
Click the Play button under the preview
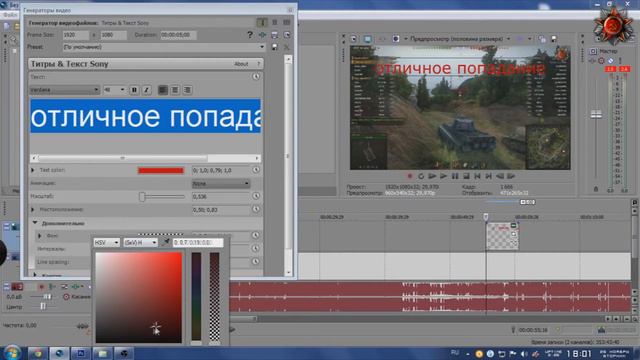point(443,176)
